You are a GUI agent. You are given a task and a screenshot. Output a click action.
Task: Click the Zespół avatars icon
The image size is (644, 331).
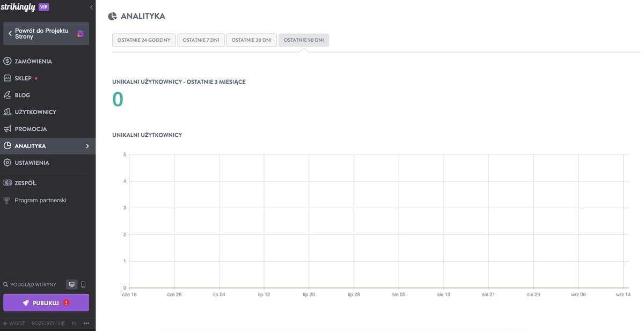click(x=7, y=183)
